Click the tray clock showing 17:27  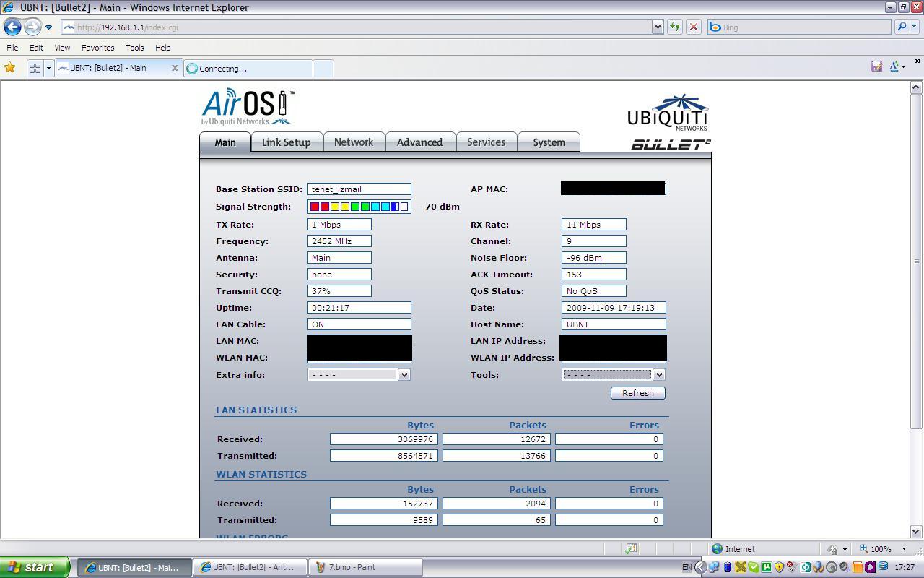pos(905,567)
